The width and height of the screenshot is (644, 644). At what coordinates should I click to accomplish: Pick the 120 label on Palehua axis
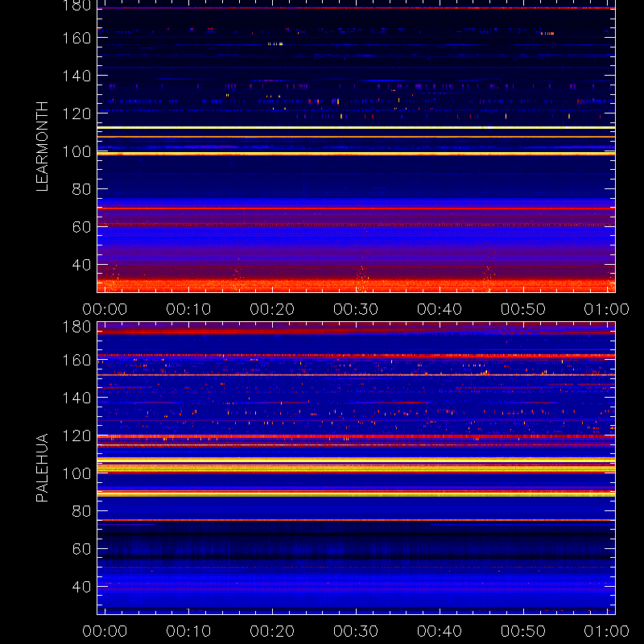(x=76, y=436)
